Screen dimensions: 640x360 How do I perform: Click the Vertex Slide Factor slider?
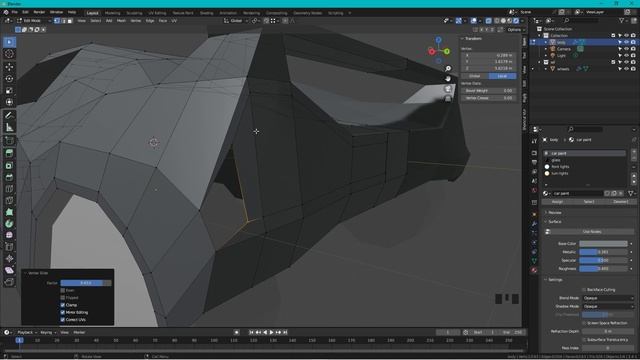86,283
